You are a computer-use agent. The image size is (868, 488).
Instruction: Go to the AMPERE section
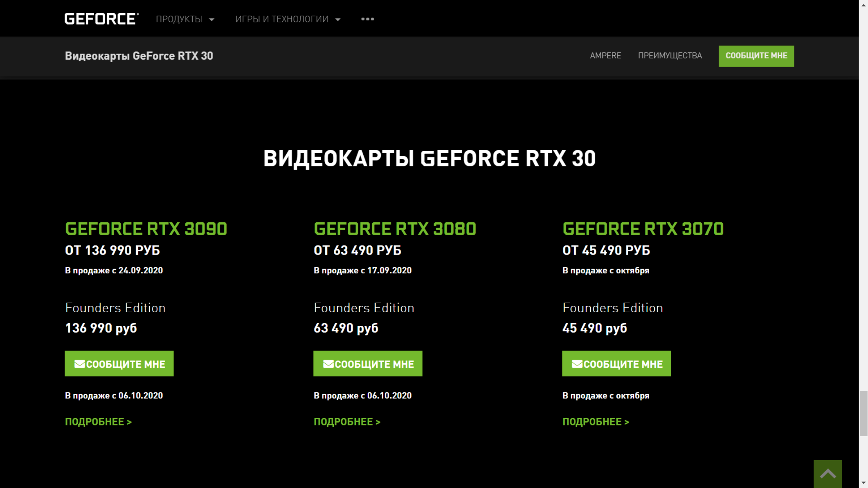pos(605,56)
